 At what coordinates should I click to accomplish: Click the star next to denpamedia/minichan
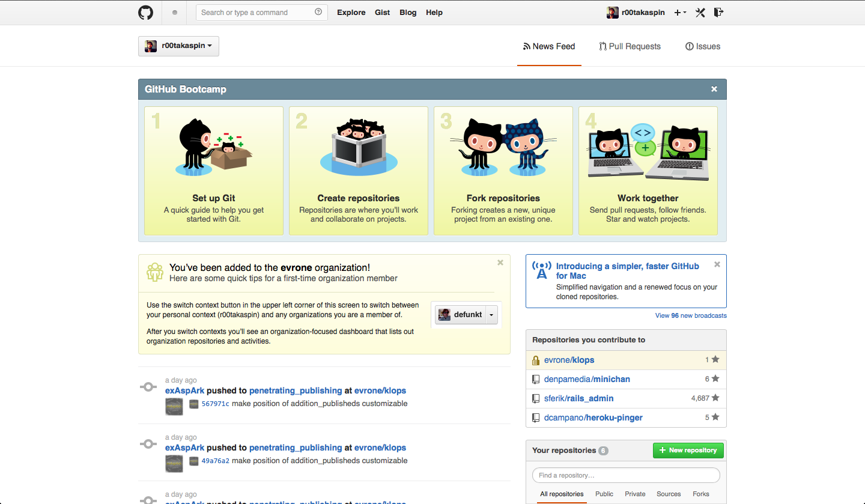tap(715, 379)
